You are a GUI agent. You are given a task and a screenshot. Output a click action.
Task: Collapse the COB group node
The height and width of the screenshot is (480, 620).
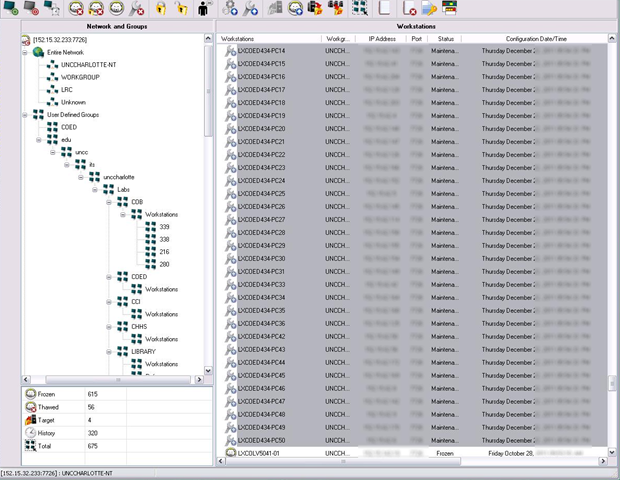pyautogui.click(x=108, y=201)
